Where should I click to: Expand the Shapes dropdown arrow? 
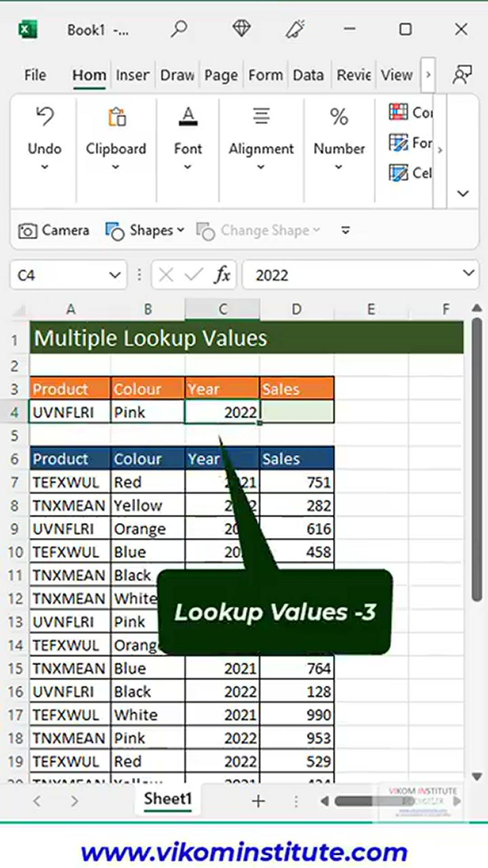click(x=181, y=230)
